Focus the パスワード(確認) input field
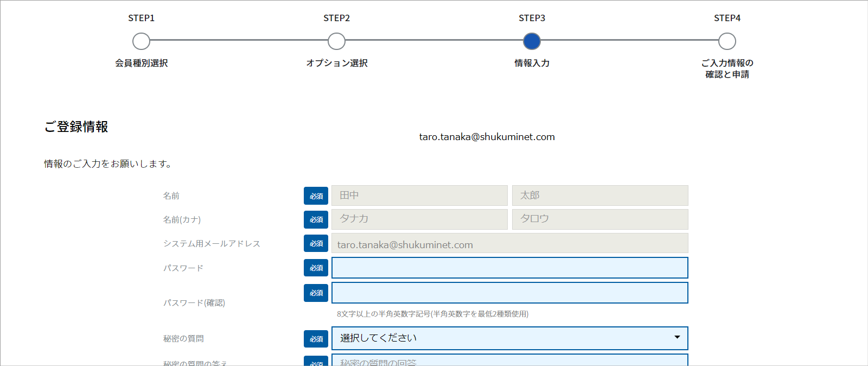This screenshot has width=868, height=366. click(x=509, y=293)
